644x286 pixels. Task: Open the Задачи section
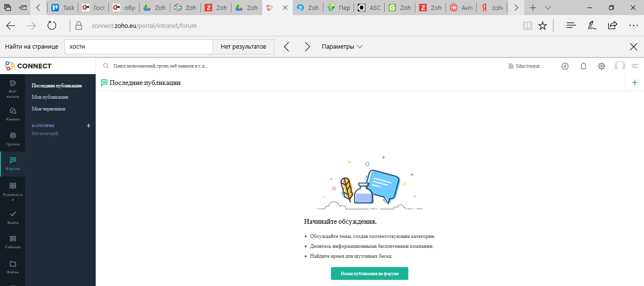click(x=12, y=215)
